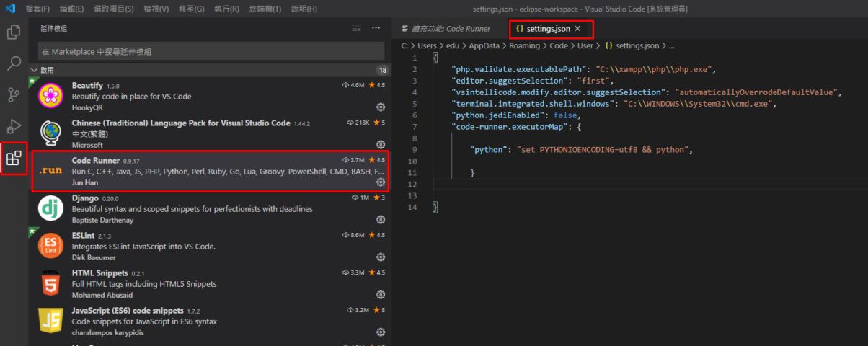
Task: Click the false value on line 6
Action: click(x=566, y=115)
